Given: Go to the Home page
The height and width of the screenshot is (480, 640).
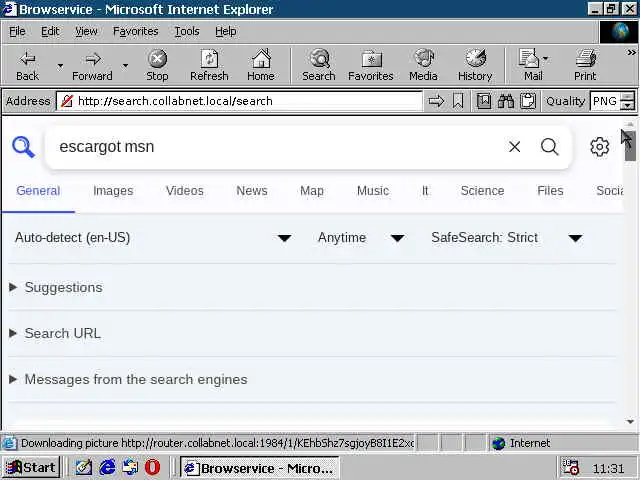Looking at the screenshot, I should 261,66.
